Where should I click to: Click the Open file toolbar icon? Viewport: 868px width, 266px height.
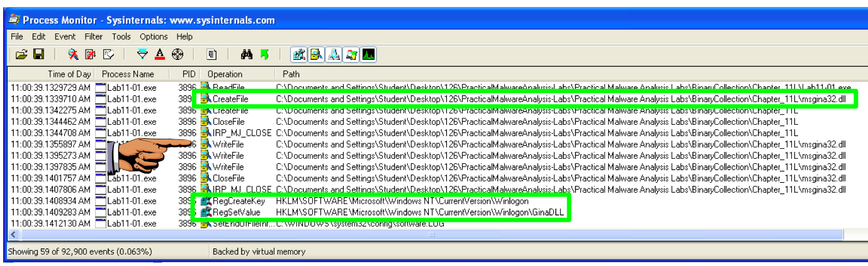(x=21, y=55)
